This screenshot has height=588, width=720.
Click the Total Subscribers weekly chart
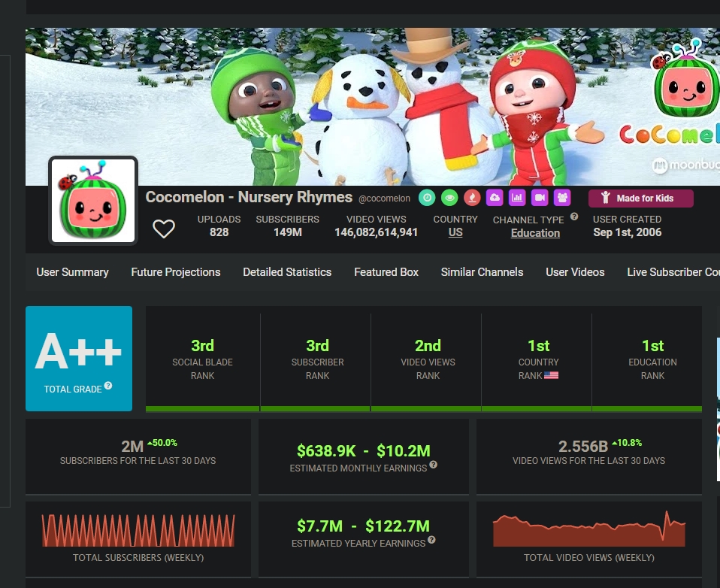[x=138, y=530]
